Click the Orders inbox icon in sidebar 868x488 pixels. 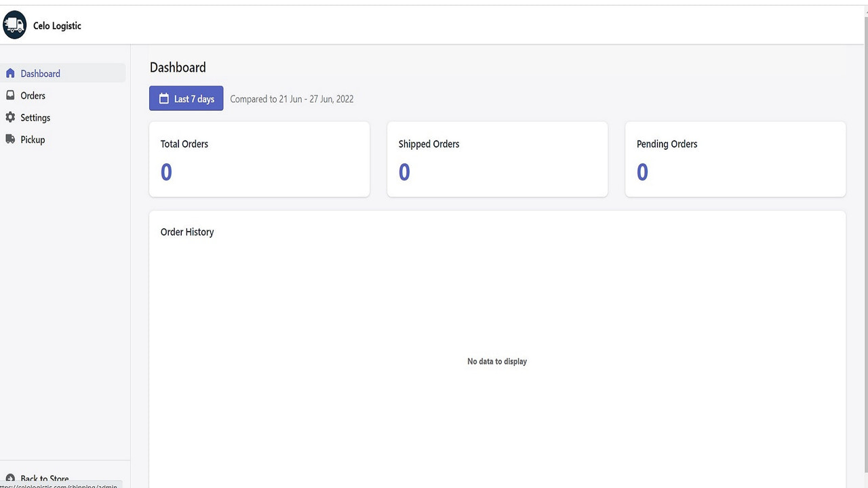coord(10,96)
